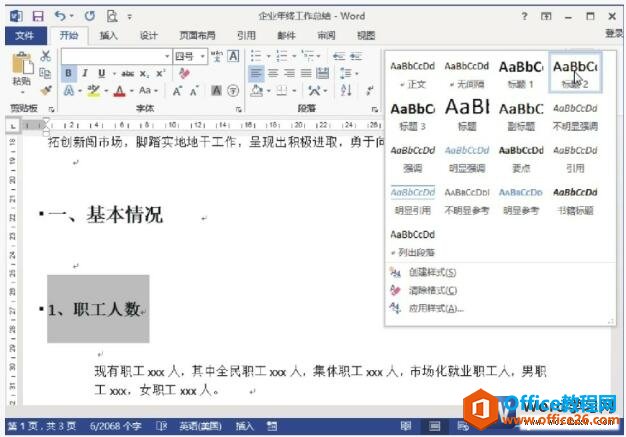Toggle italic formatting

85,73
